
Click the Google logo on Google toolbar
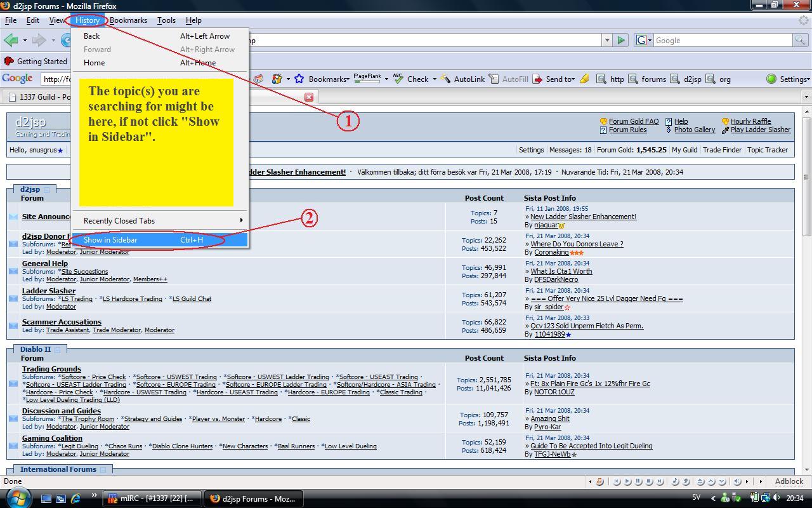[x=17, y=78]
